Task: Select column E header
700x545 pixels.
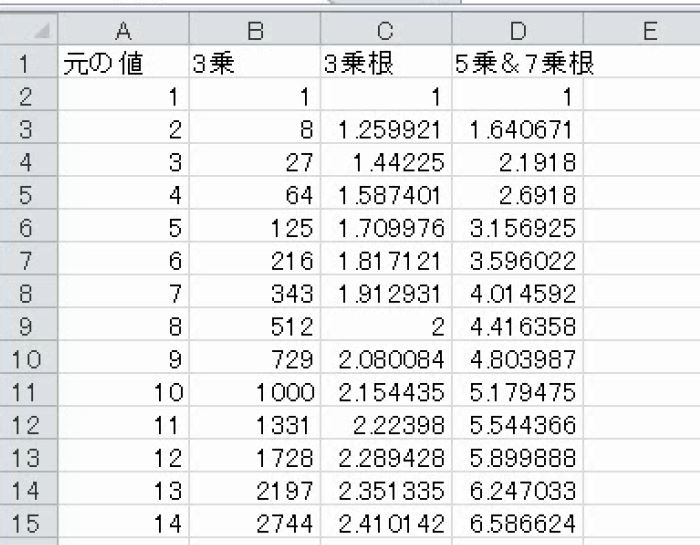Action: tap(642, 30)
